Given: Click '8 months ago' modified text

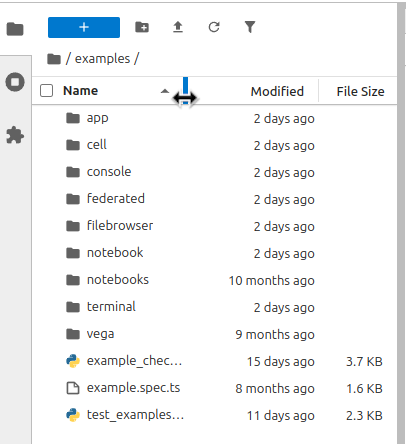Looking at the screenshot, I should coord(275,389).
